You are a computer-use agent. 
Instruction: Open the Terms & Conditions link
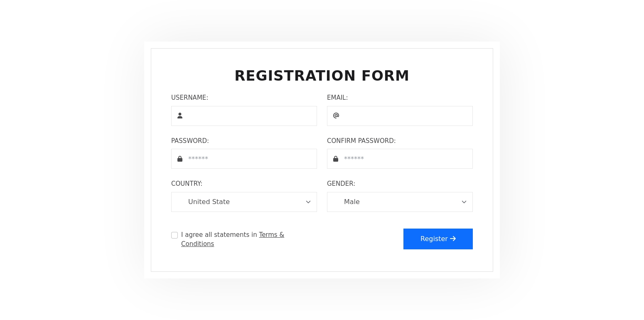271,235
